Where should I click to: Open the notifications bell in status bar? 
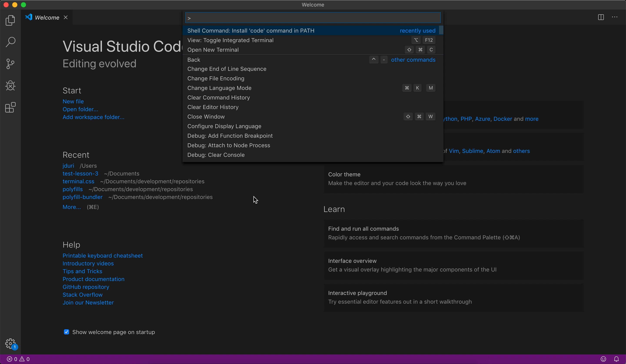click(x=617, y=359)
